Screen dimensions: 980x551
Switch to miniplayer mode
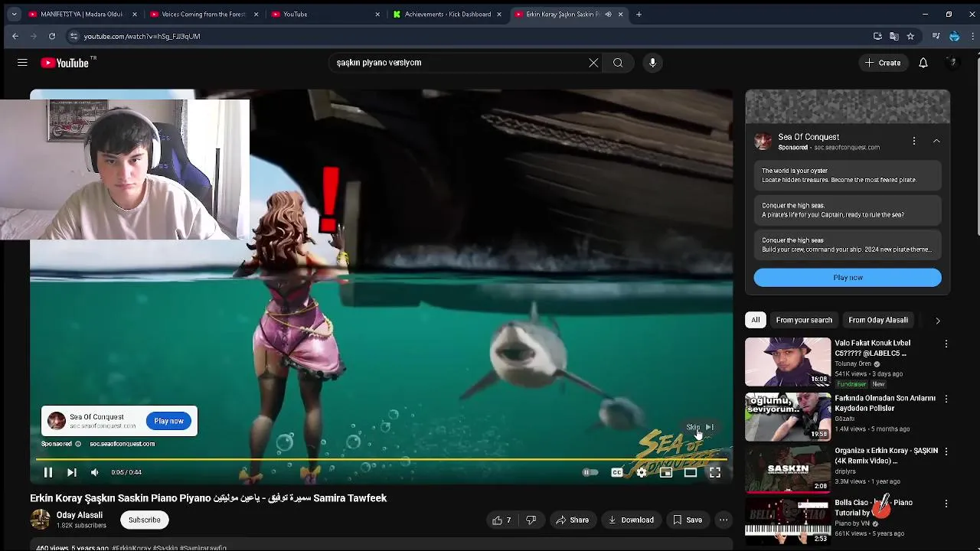tap(666, 472)
